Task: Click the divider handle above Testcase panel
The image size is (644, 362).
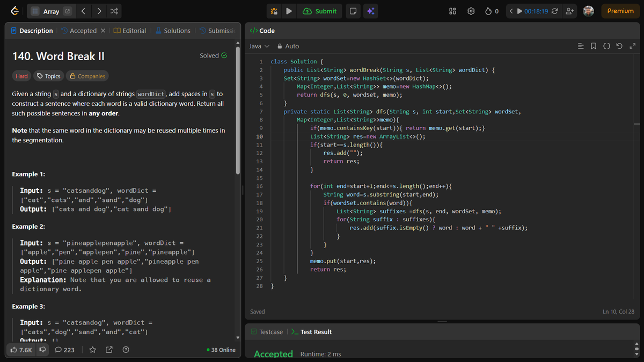Action: 442,321
